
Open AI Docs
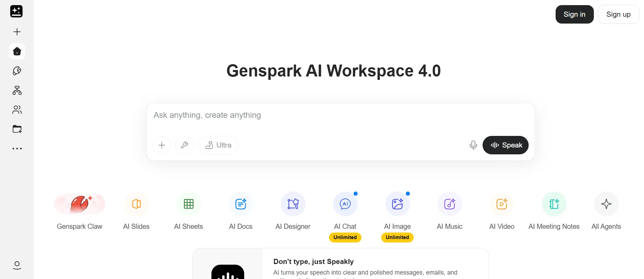pos(241,212)
